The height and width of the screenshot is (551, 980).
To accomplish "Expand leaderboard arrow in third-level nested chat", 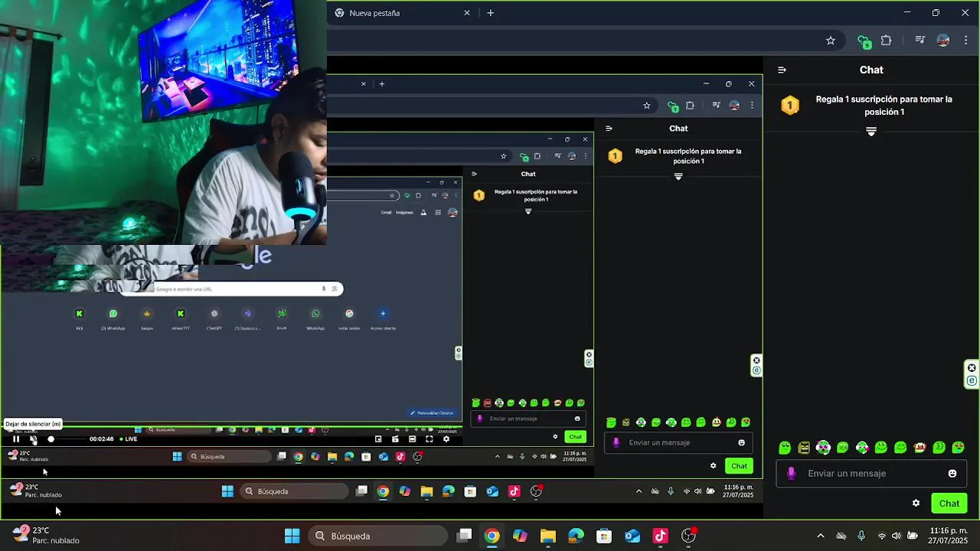I will click(x=528, y=211).
